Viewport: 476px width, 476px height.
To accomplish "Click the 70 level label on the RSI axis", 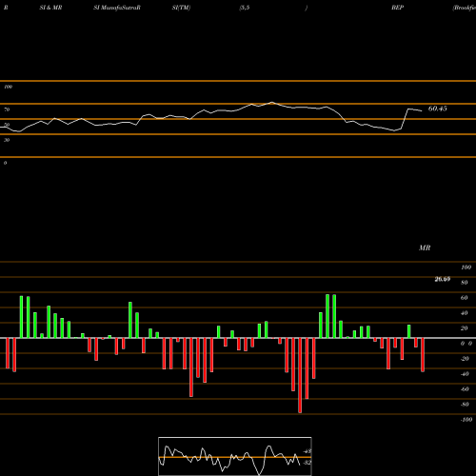I will coord(7,109).
